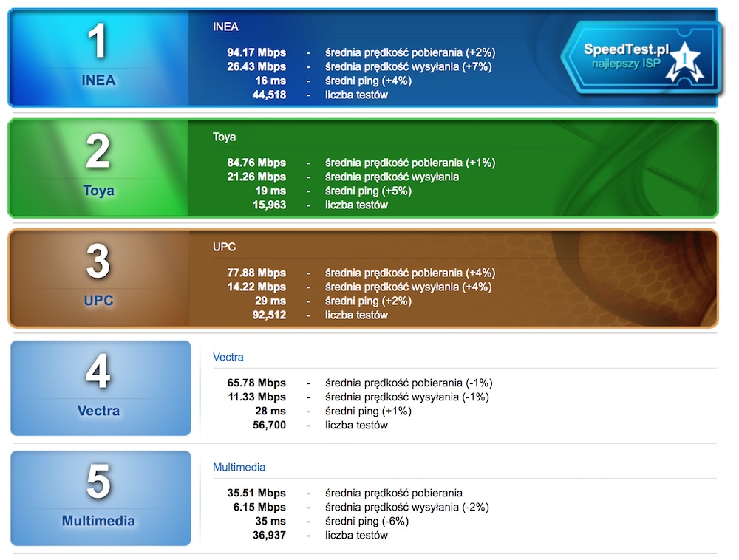Click the '36,937' test count
Screen dimensions: 739x560
click(x=270, y=536)
